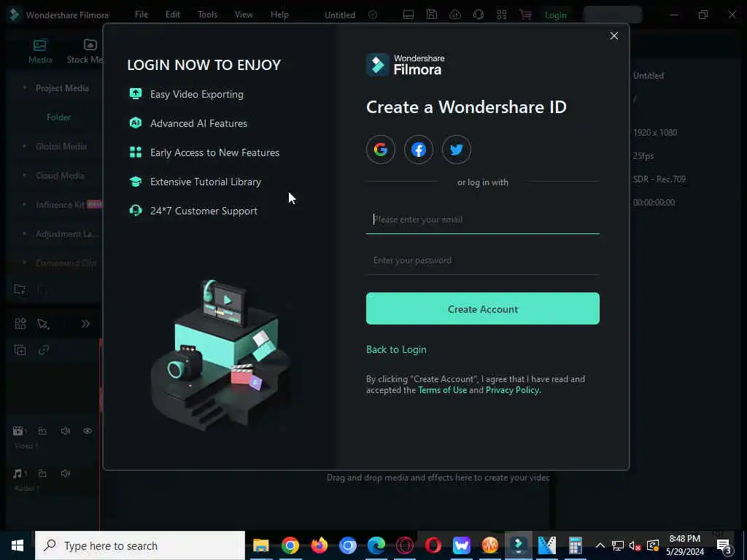The width and height of the screenshot is (747, 560).
Task: Click the muted volume tray icon
Action: 635,545
